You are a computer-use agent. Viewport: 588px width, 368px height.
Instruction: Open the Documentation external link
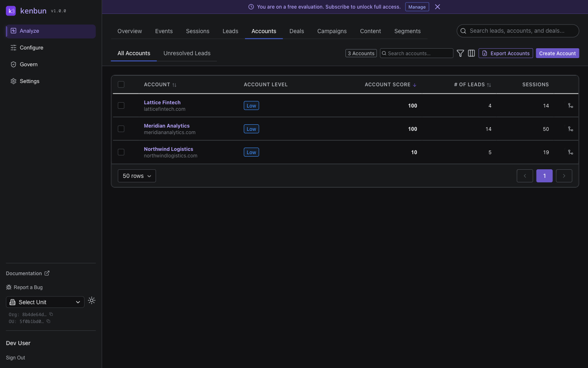point(28,273)
